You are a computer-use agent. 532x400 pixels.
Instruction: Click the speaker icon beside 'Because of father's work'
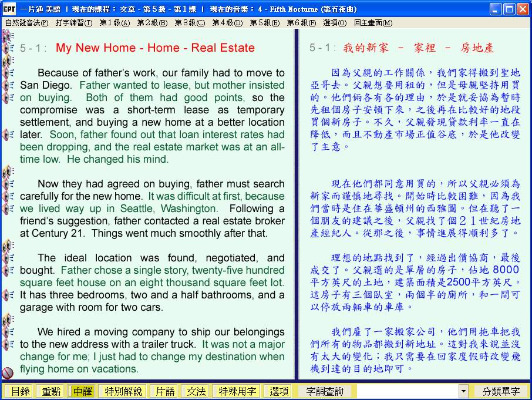tap(8, 73)
